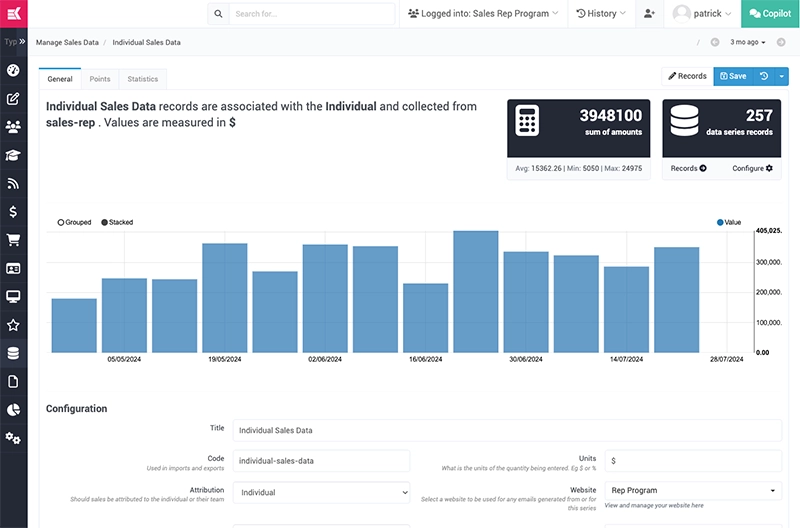This screenshot has height=528, width=800.
Task: Switch to the Statistics tab
Action: (143, 78)
